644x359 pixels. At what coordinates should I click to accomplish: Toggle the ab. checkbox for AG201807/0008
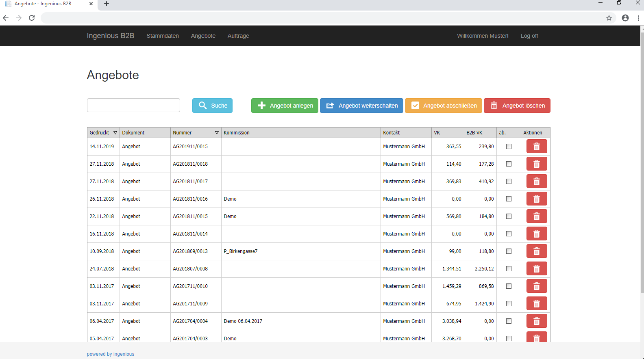coord(509,269)
